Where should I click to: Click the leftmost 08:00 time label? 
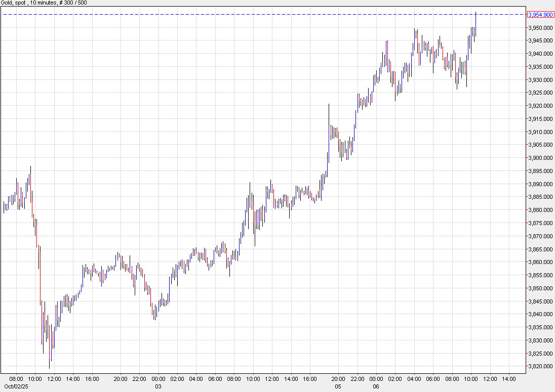16,378
